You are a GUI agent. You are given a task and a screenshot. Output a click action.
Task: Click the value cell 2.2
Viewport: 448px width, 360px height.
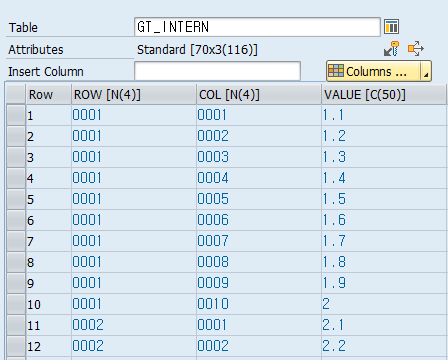click(x=385, y=346)
